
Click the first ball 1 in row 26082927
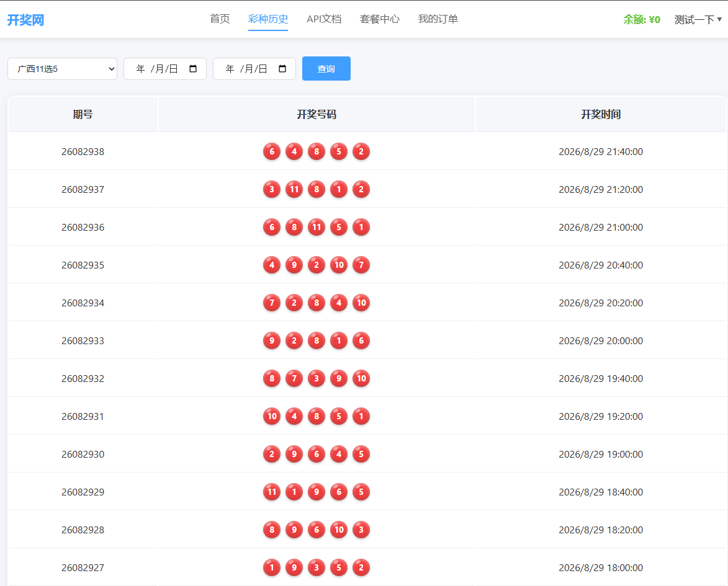(272, 567)
